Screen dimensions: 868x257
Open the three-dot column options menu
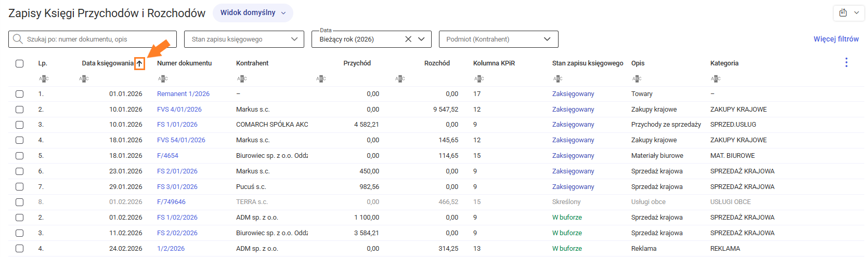846,63
